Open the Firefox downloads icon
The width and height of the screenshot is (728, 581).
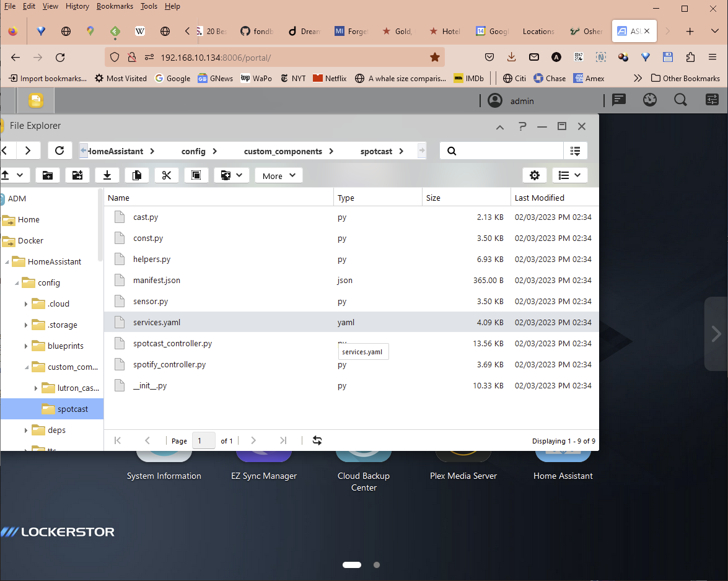tap(511, 57)
